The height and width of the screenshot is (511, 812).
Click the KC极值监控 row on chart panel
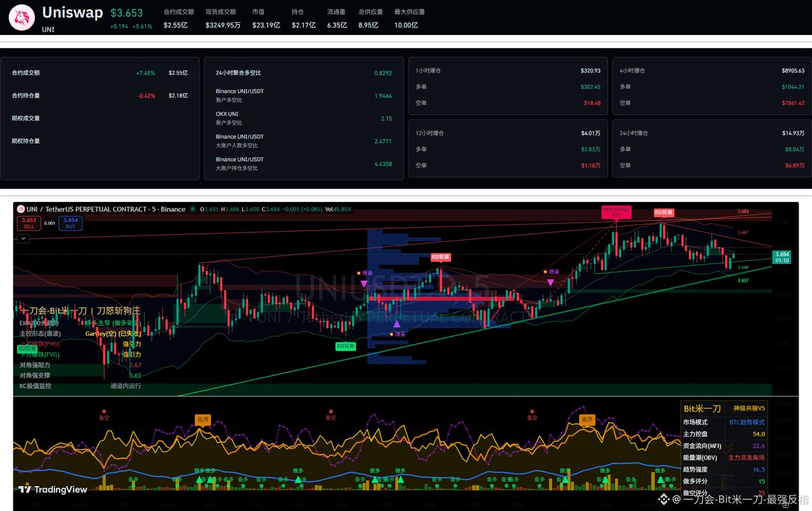tap(81, 385)
